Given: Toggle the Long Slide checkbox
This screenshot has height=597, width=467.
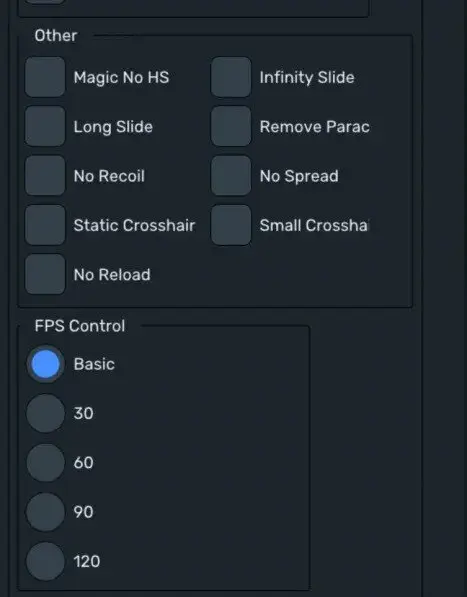Looking at the screenshot, I should (x=45, y=126).
